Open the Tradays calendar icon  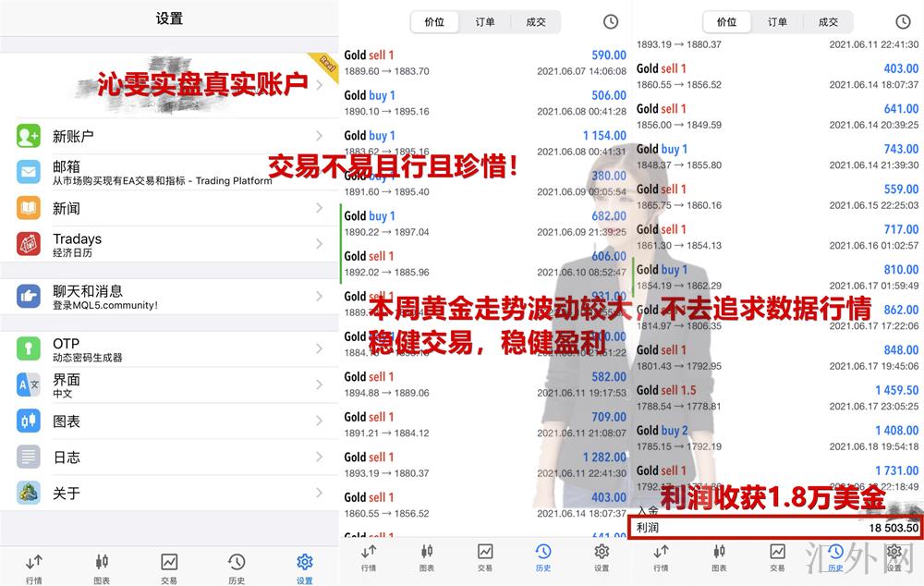tap(29, 244)
